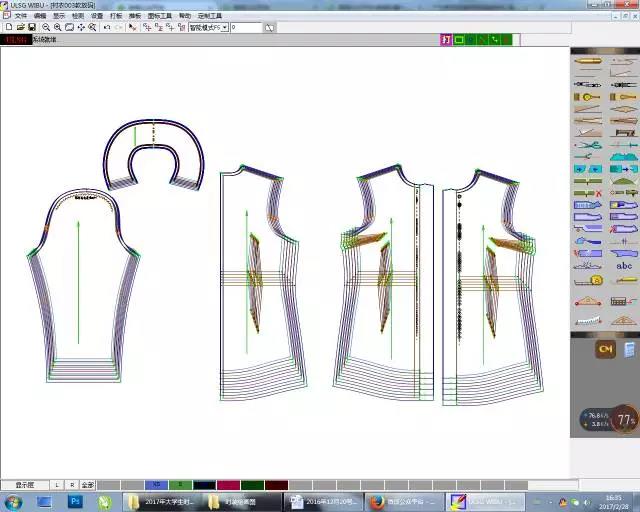Save with the floppy disk icon
Screen dimensions: 640x512
[32, 27]
